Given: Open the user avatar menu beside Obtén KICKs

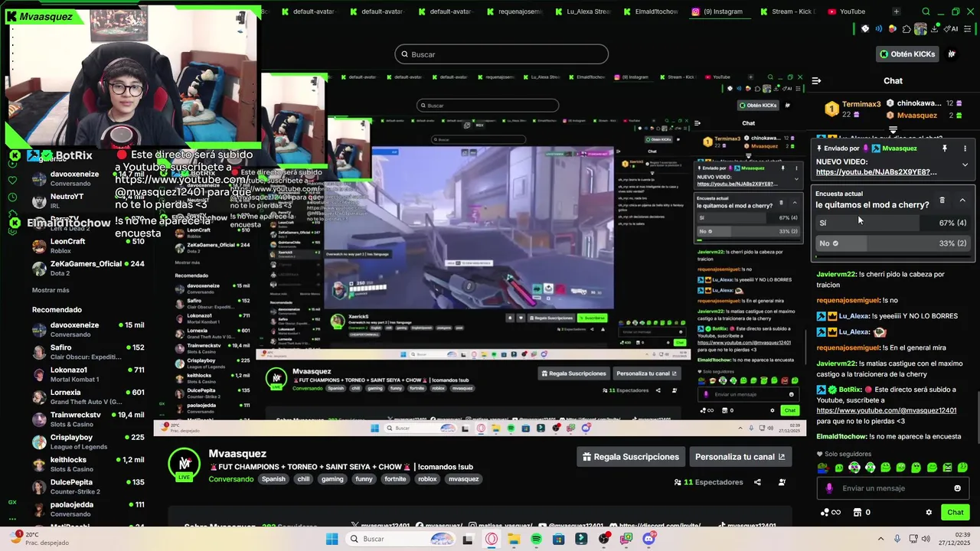Looking at the screenshot, I should [x=952, y=54].
